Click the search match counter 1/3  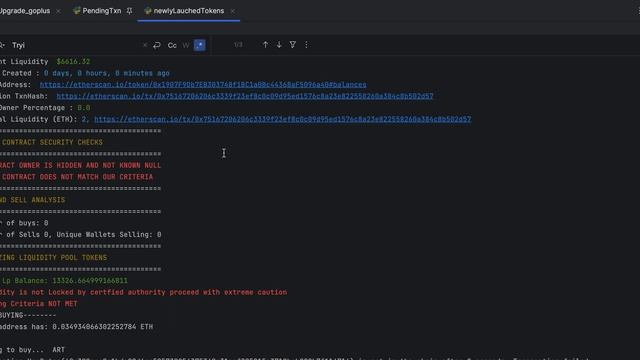pos(238,44)
